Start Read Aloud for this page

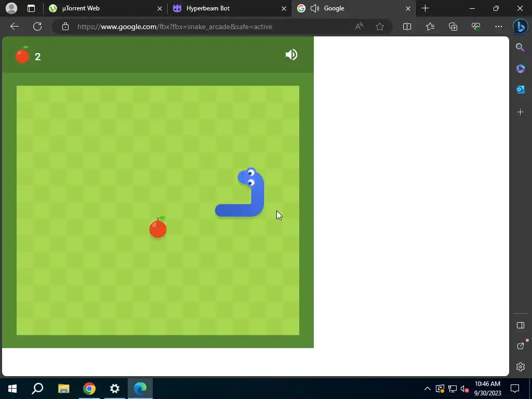coord(359,26)
